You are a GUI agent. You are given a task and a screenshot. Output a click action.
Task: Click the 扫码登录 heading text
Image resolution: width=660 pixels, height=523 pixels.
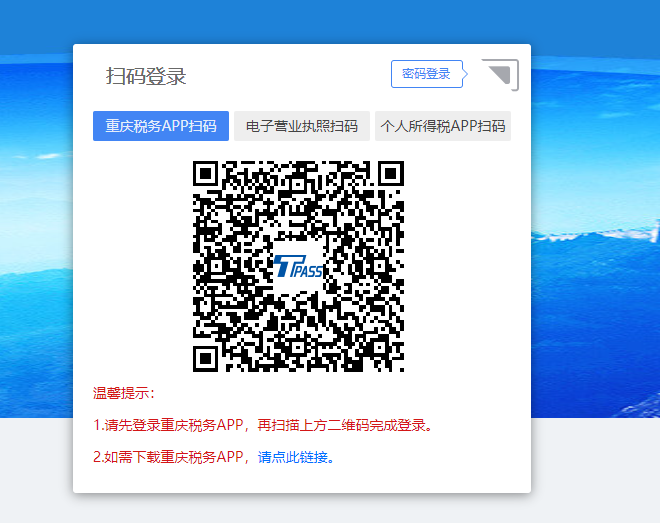[x=146, y=76]
